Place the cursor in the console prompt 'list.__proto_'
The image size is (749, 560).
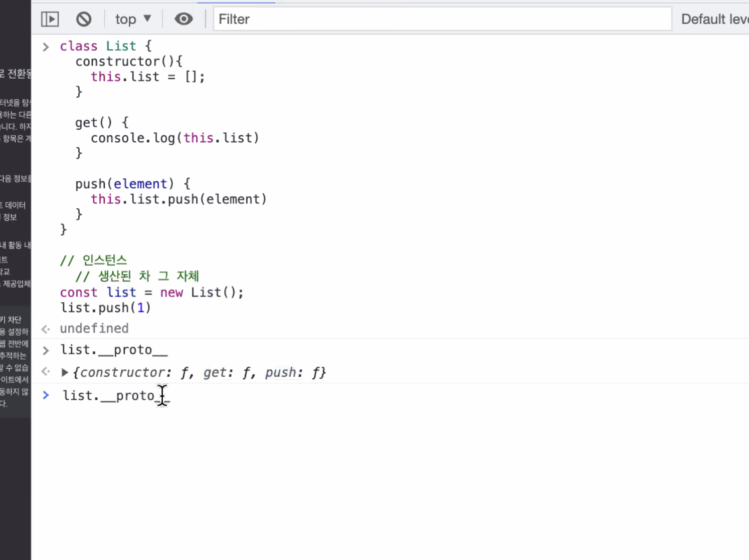pos(116,396)
